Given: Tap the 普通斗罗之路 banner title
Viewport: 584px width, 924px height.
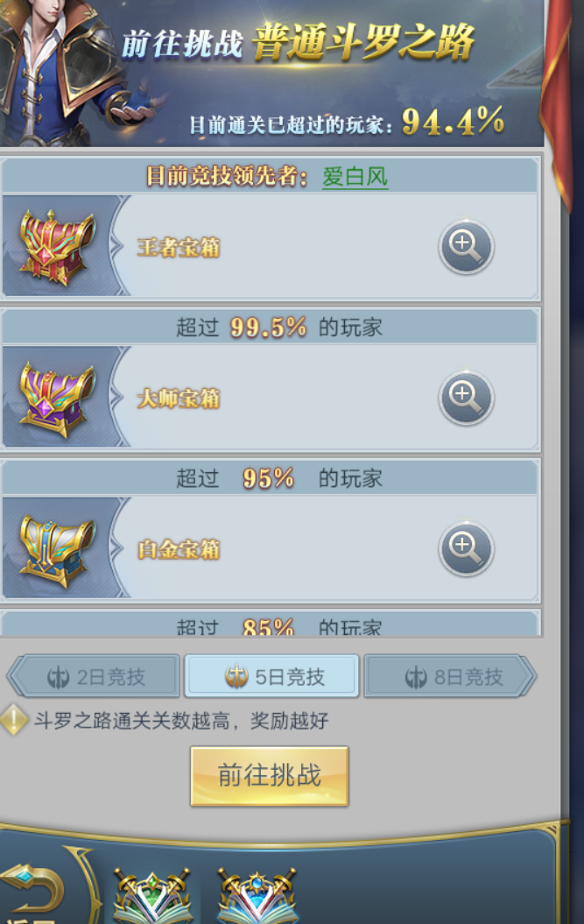Looking at the screenshot, I should 363,42.
